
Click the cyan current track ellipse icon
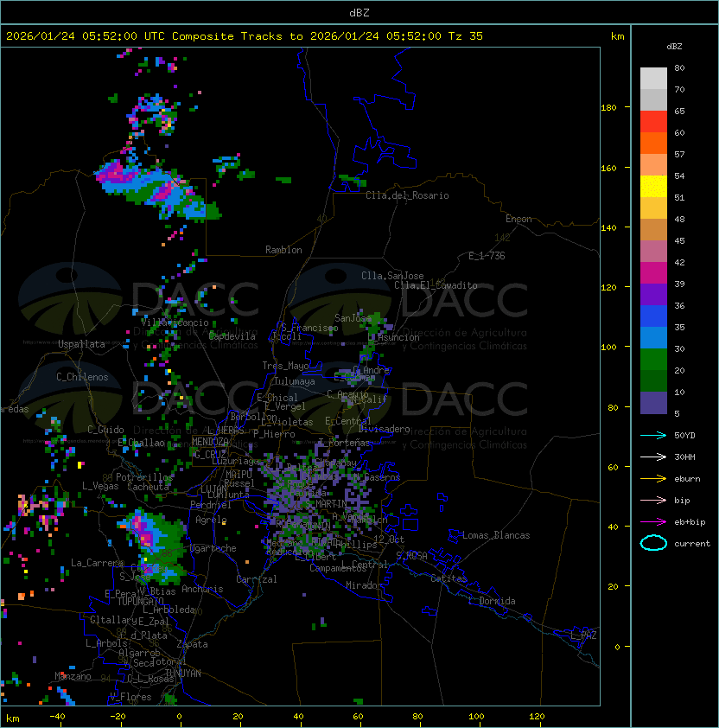coord(653,543)
